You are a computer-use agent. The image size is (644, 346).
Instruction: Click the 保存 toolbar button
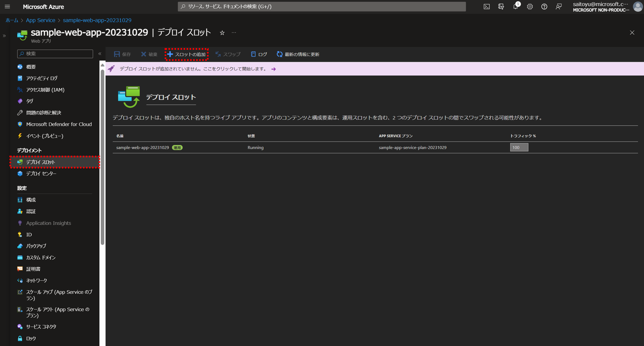tap(122, 54)
